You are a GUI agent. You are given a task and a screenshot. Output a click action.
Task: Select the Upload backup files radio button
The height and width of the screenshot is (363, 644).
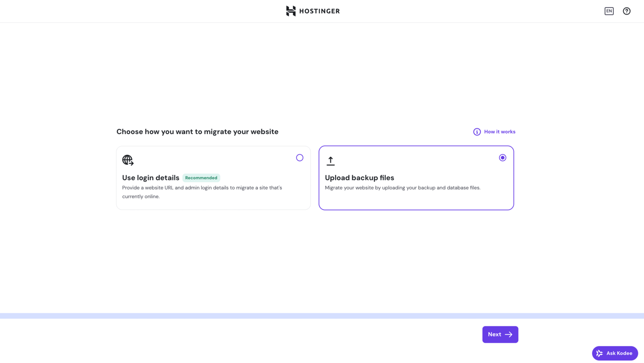coord(502,157)
